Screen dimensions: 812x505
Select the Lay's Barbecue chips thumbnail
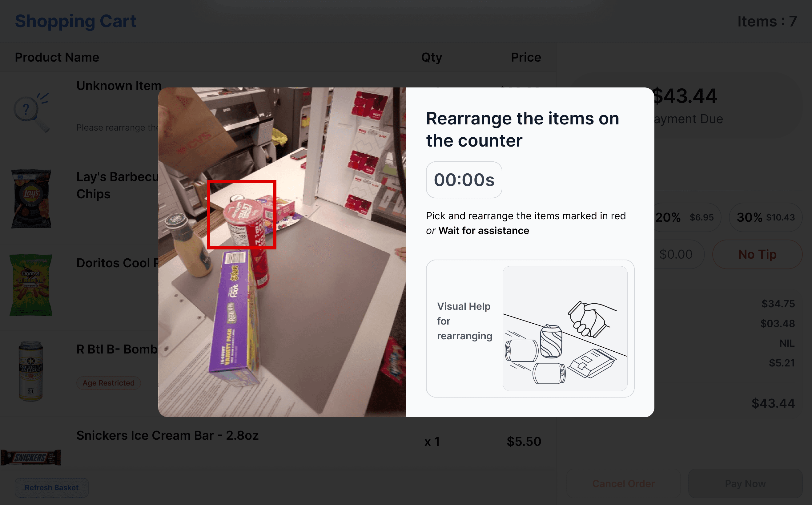(x=31, y=199)
